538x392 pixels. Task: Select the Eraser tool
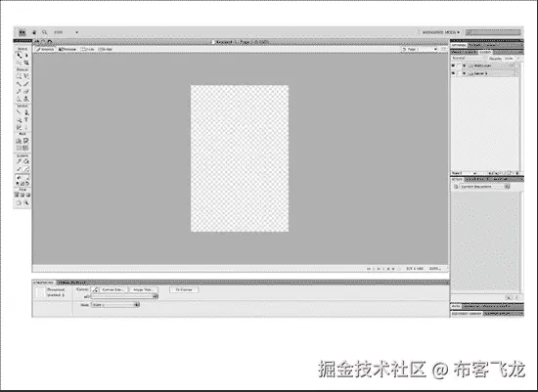pyautogui.click(x=26, y=91)
